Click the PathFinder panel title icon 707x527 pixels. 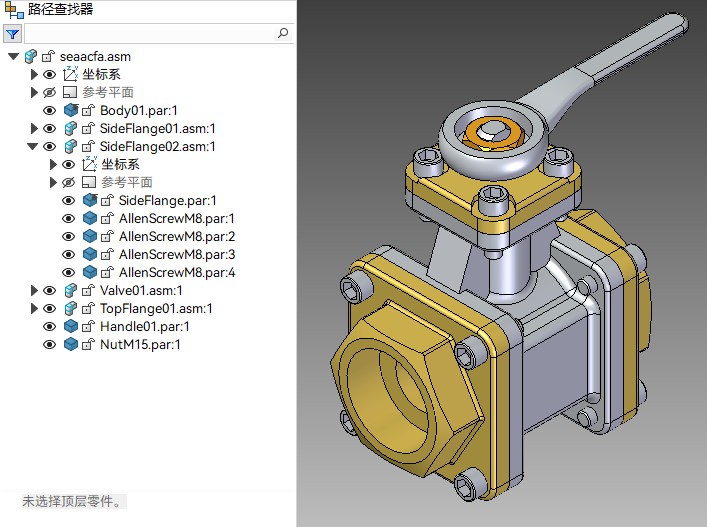click(14, 9)
